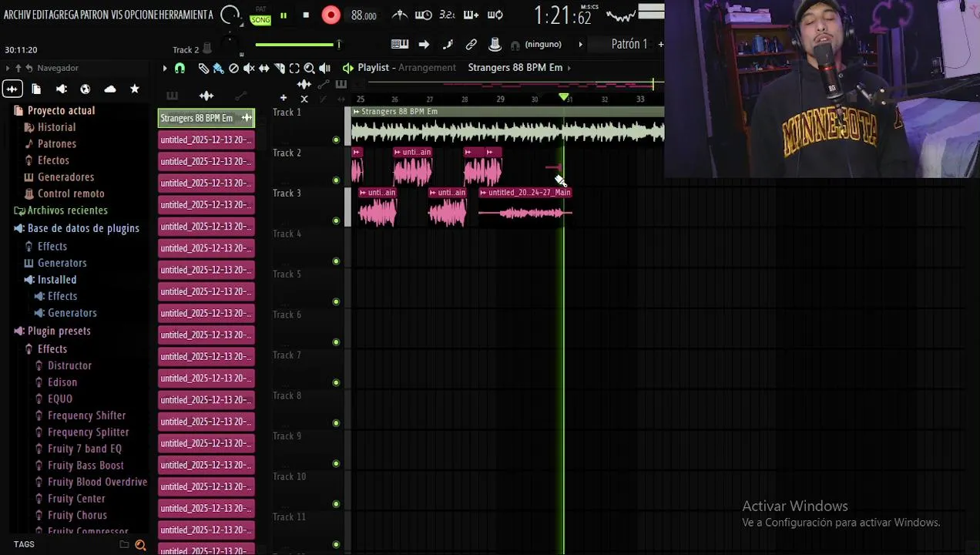The width and height of the screenshot is (980, 555).
Task: Mute Track 4 with its green dot
Action: (x=336, y=261)
